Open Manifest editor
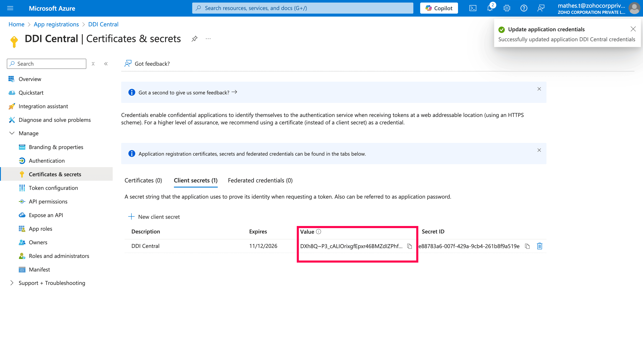643x364 pixels. [x=39, y=270]
